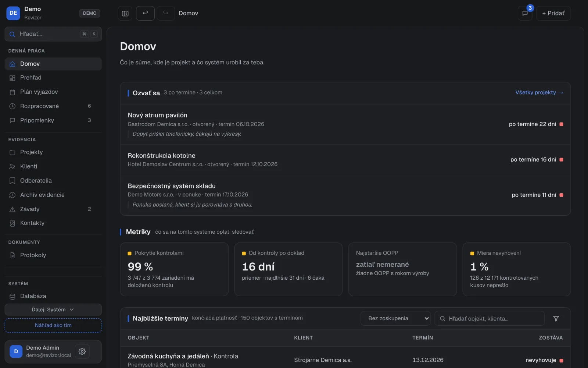Open the Nový atrium pavilón project row

345,124
